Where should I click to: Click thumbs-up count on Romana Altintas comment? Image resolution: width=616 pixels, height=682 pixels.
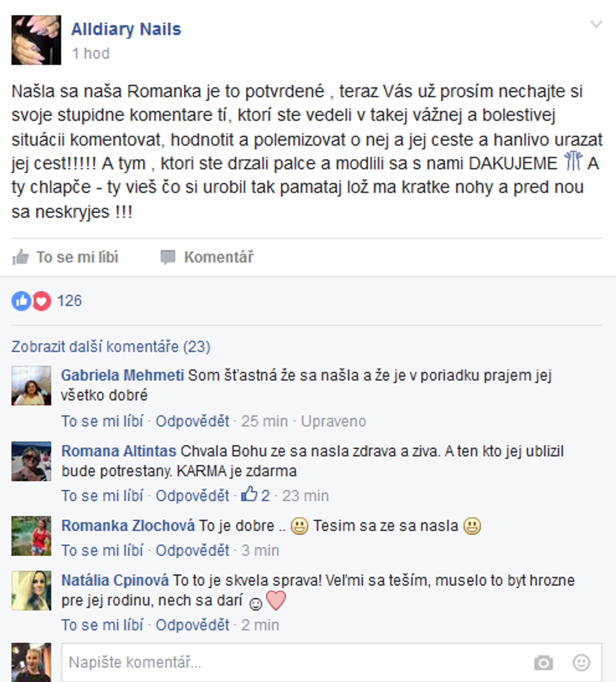256,495
